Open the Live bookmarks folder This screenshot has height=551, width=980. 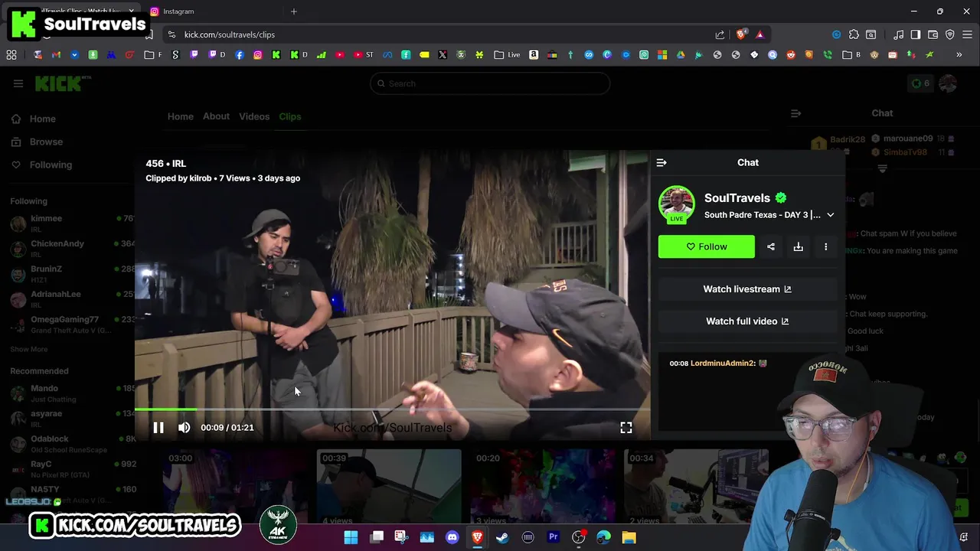507,55
